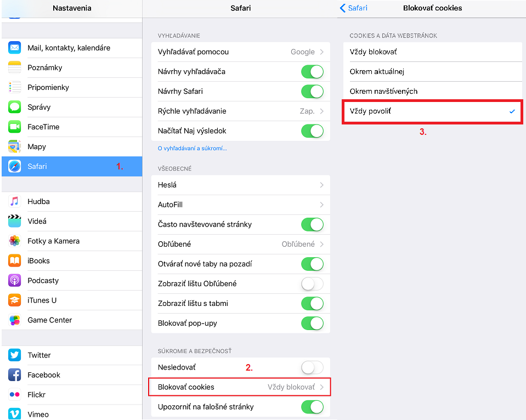The height and width of the screenshot is (420, 526).
Task: Turn on the Nesledovať toggle
Action: [312, 367]
